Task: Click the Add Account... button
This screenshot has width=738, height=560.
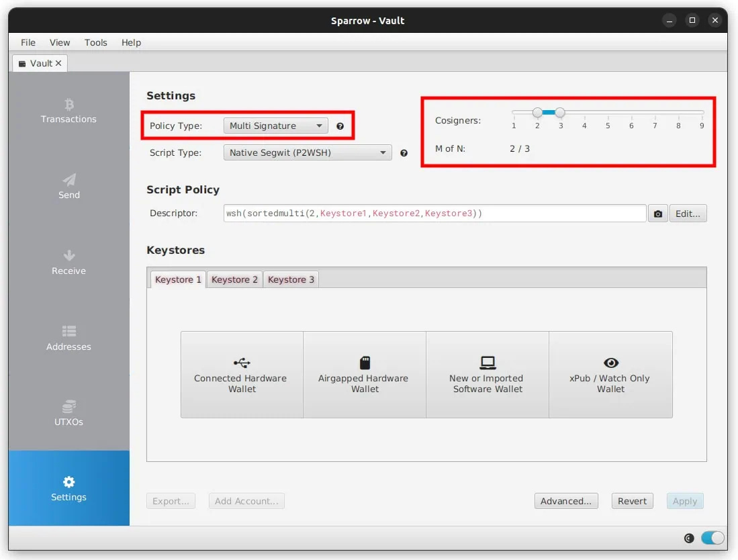Action: pyautogui.click(x=246, y=501)
